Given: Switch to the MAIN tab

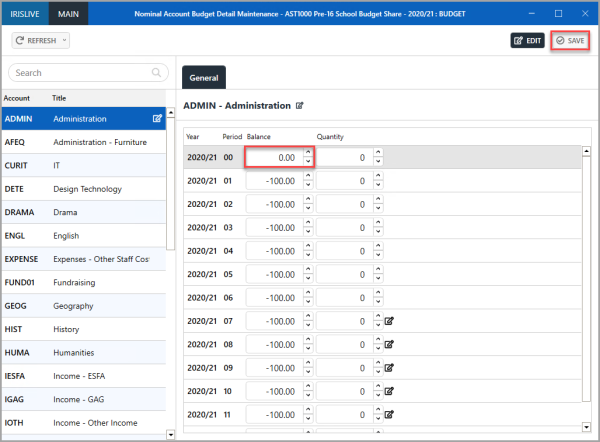Looking at the screenshot, I should pos(69,14).
